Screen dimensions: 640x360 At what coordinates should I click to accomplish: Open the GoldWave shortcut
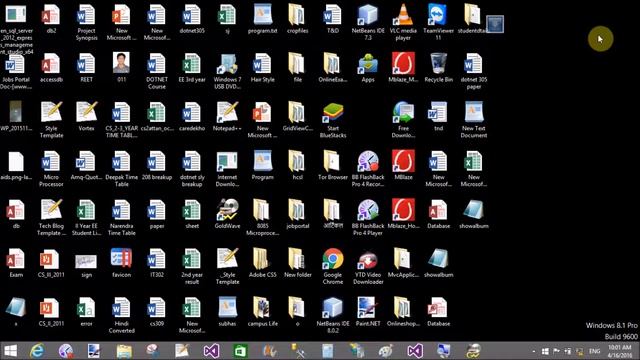227,214
